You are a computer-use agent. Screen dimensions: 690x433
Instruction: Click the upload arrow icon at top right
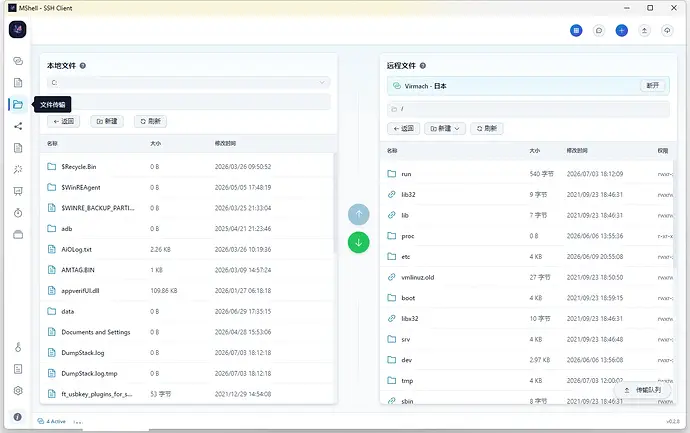(x=644, y=30)
